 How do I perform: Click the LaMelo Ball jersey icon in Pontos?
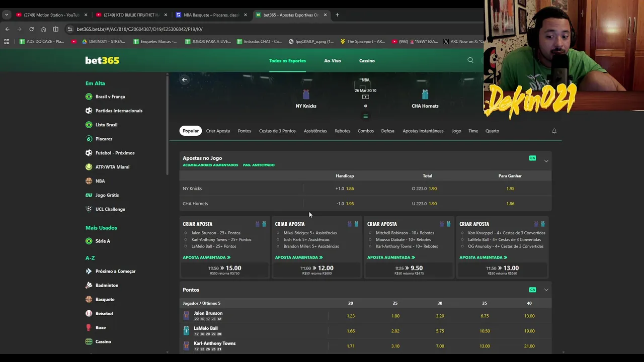[x=186, y=331]
